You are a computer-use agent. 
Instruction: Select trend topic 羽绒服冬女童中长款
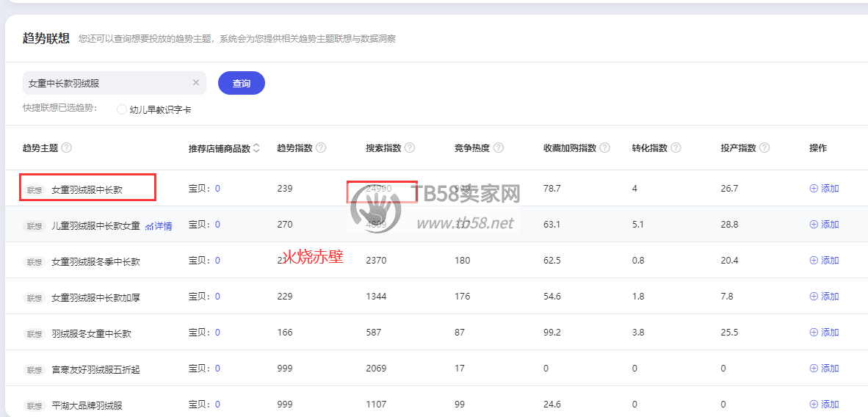point(91,333)
